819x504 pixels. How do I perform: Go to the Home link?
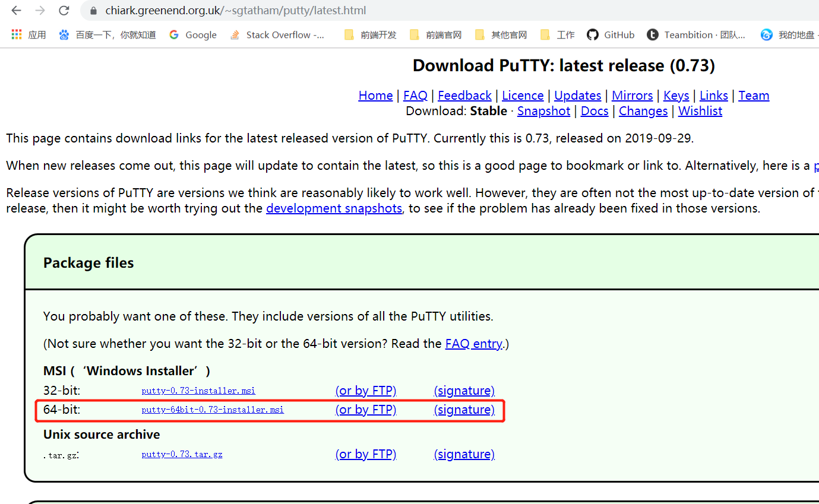click(x=375, y=96)
